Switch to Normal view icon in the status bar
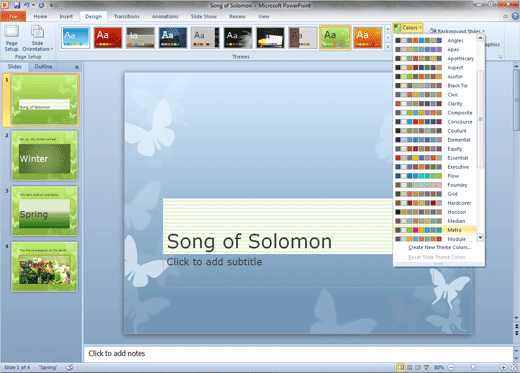 point(401,367)
